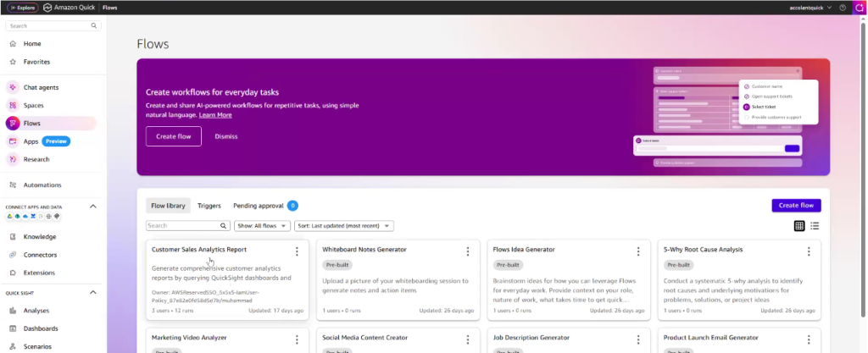868x353 pixels.
Task: Switch to the Triggers tab
Action: tap(209, 206)
